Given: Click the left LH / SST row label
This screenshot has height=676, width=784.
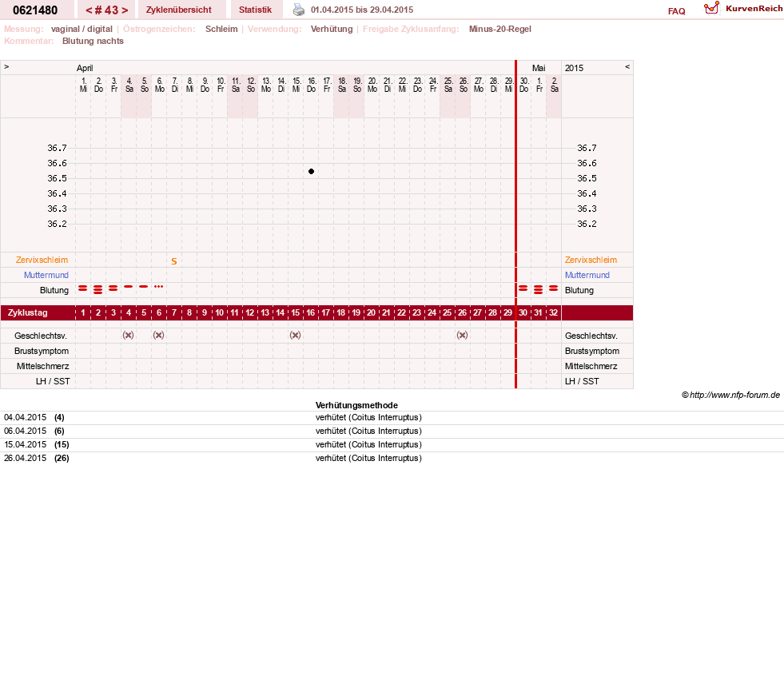Looking at the screenshot, I should click(x=53, y=381).
